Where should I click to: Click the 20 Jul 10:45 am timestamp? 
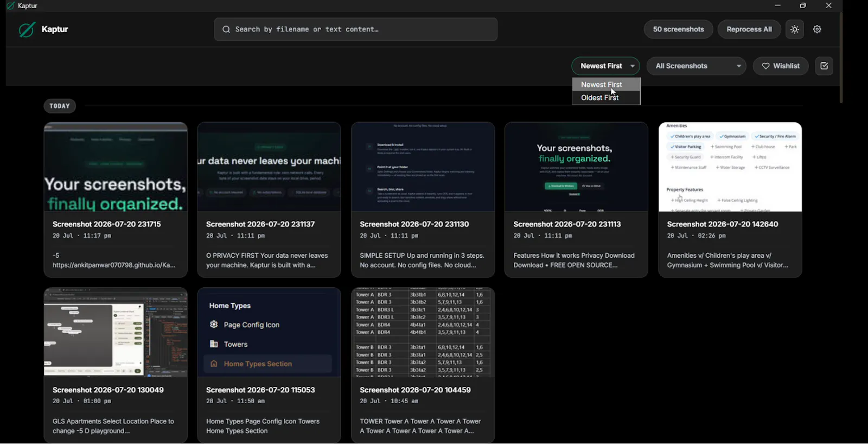point(389,402)
